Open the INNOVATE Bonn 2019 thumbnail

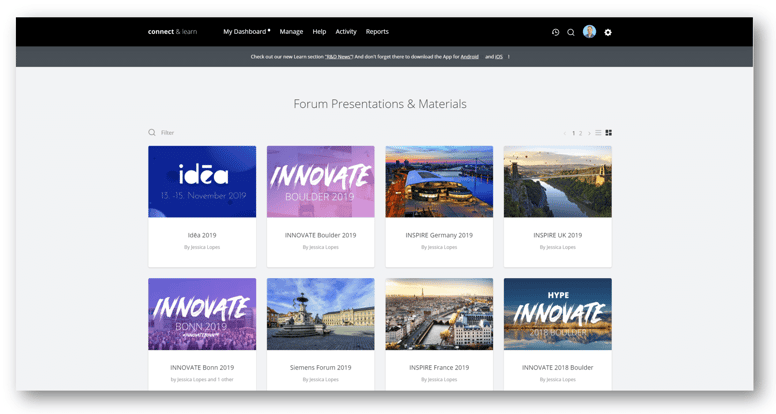pyautogui.click(x=202, y=314)
